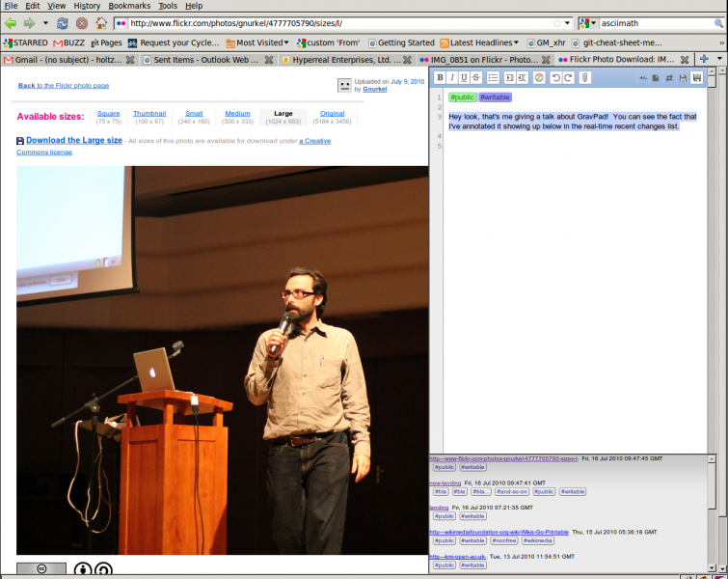Viewport: 728px width, 579px height.
Task: Click the #and-so-on tag in recent changes
Action: coord(512,491)
